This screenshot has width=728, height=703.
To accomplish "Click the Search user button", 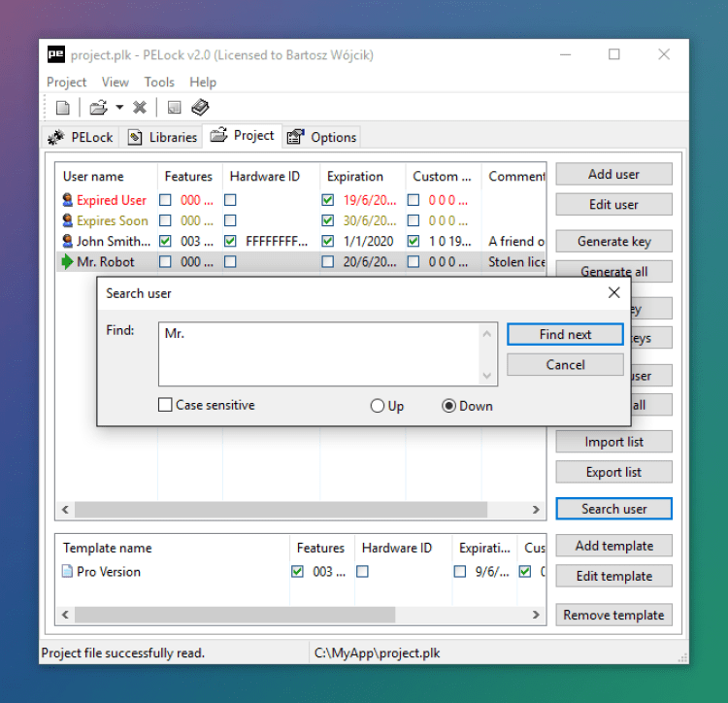I will click(613, 509).
